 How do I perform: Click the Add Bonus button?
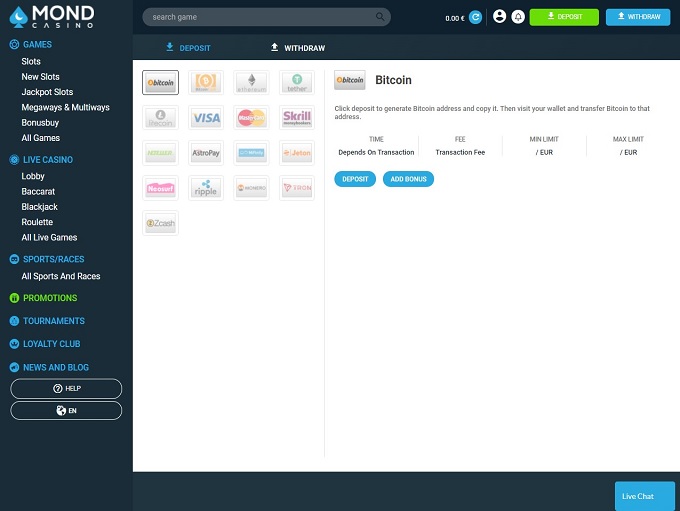click(408, 179)
